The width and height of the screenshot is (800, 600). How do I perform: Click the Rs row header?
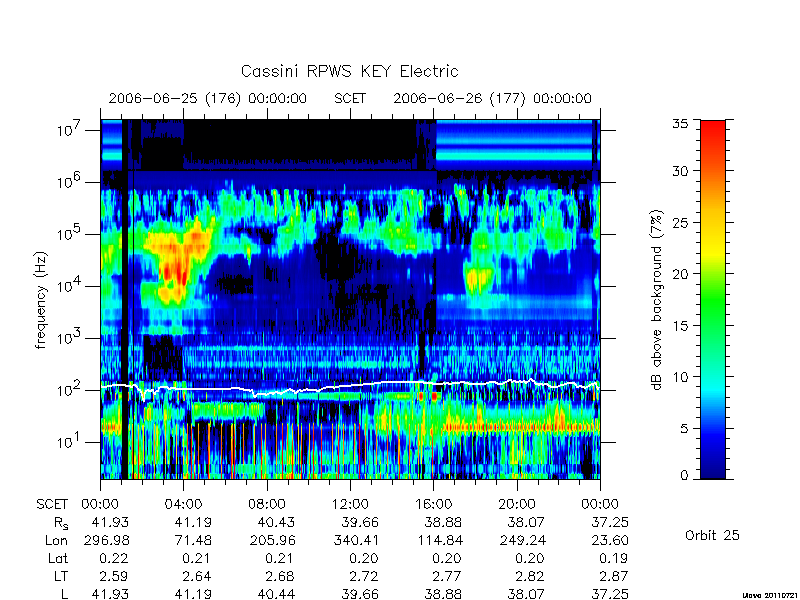click(x=61, y=523)
